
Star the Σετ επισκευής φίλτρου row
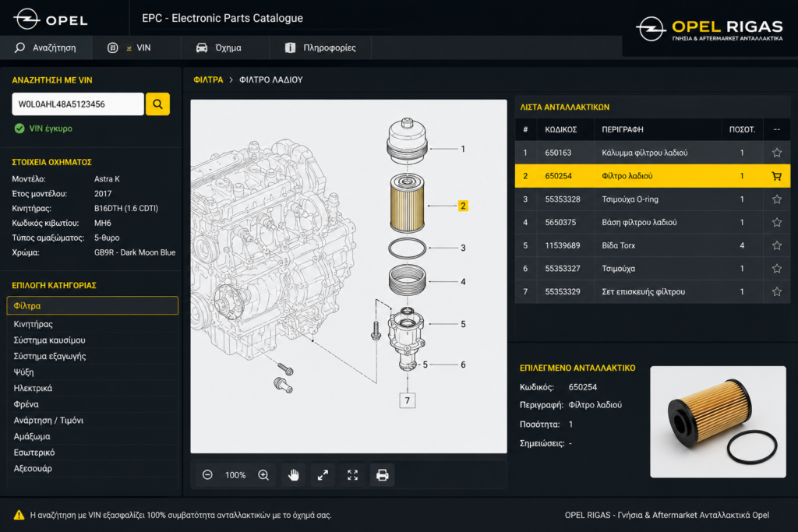(777, 291)
